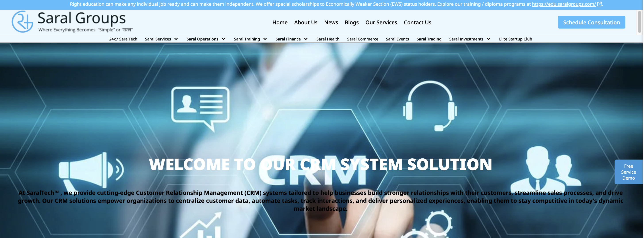Screen dimensions: 644x238
Task: Open the edu.saralgroups.com link
Action: (564, 4)
